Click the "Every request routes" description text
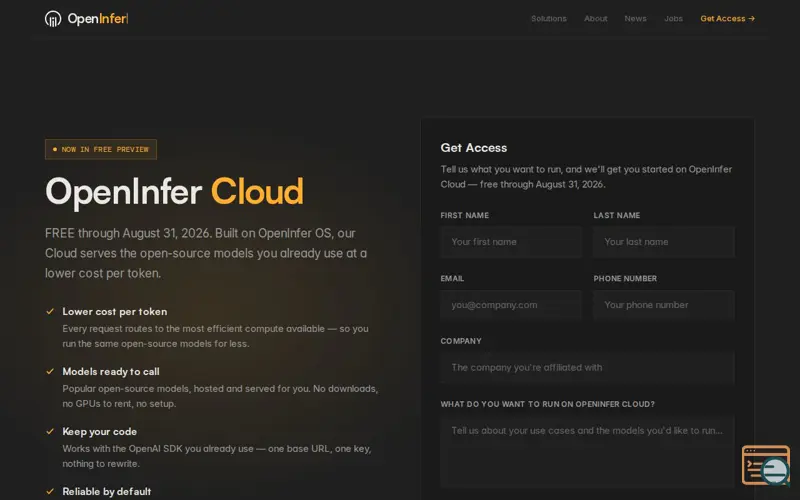This screenshot has width=800, height=500. (215, 336)
